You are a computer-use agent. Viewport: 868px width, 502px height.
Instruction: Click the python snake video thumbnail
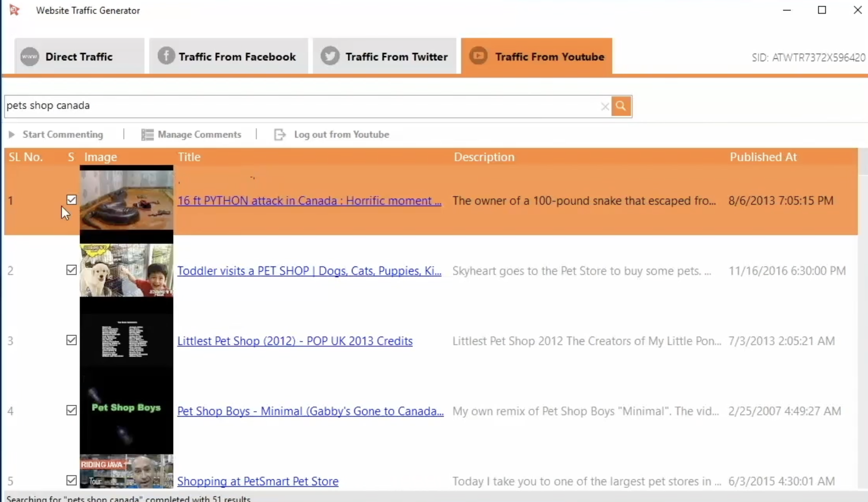click(x=126, y=200)
